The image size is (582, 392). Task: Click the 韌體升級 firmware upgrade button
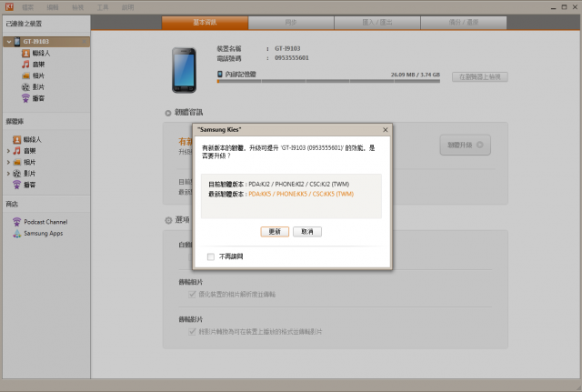465,146
